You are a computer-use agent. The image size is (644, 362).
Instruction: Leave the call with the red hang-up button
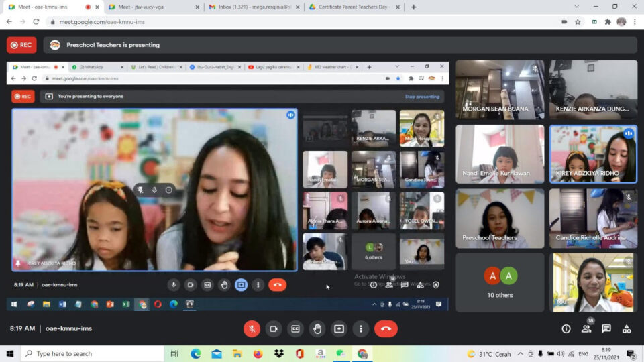click(x=386, y=328)
